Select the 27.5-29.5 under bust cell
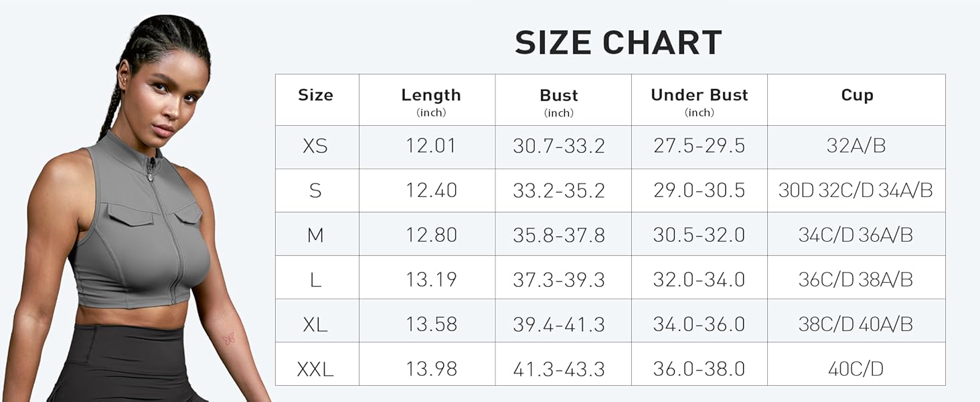Viewport: 980px width, 402px height. click(699, 146)
